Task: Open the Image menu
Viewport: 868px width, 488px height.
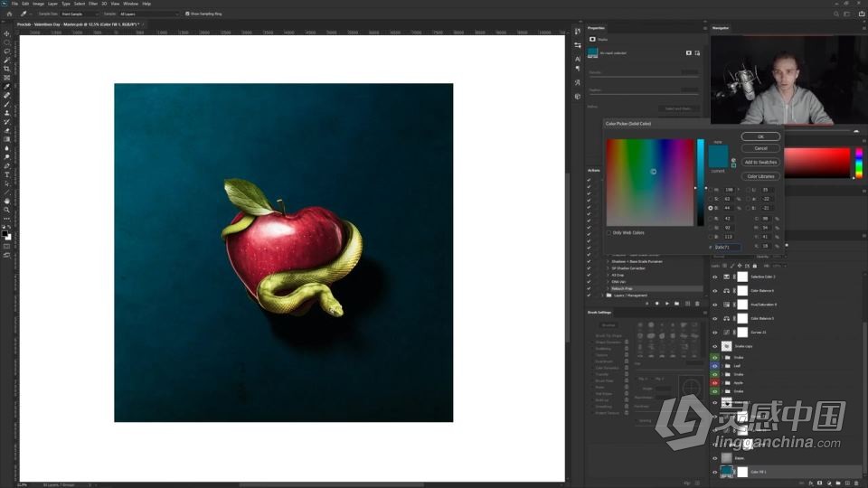Action: (38, 4)
